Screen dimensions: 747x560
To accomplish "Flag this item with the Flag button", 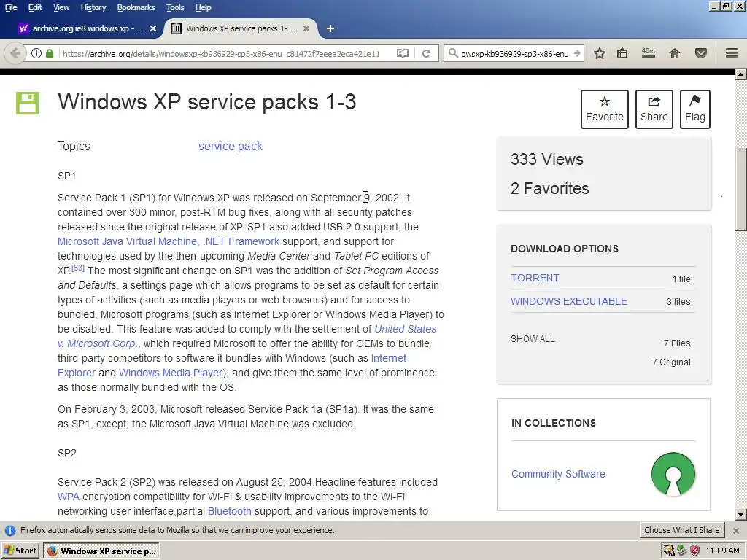I will pyautogui.click(x=695, y=109).
